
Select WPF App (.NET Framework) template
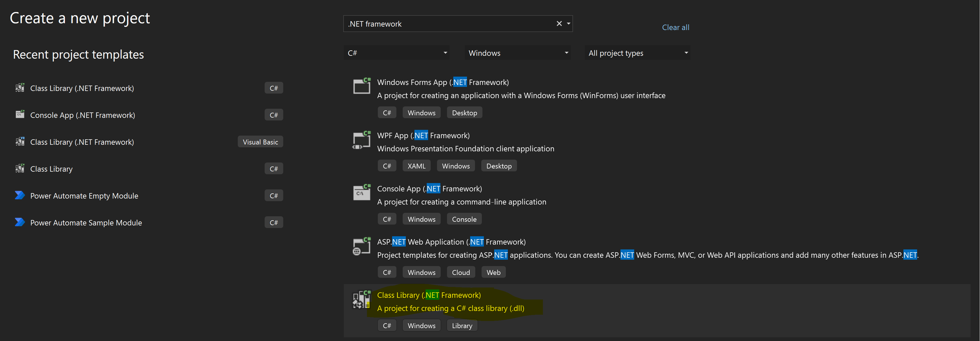point(423,136)
